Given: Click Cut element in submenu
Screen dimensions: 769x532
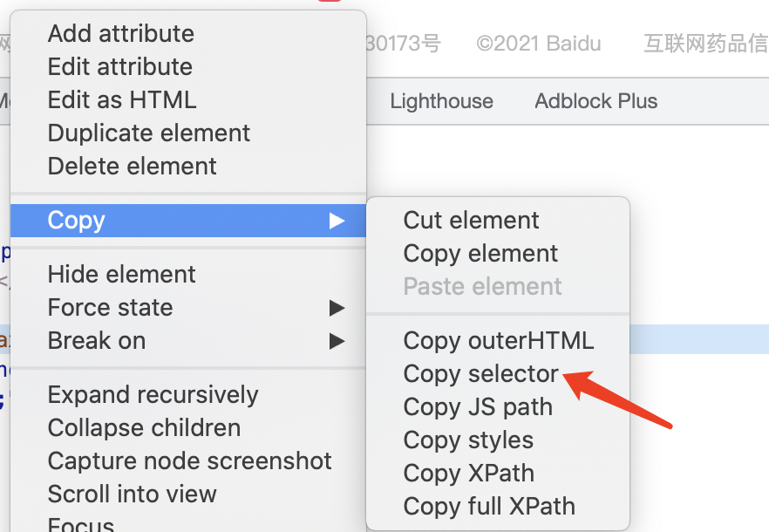Looking at the screenshot, I should tap(472, 221).
